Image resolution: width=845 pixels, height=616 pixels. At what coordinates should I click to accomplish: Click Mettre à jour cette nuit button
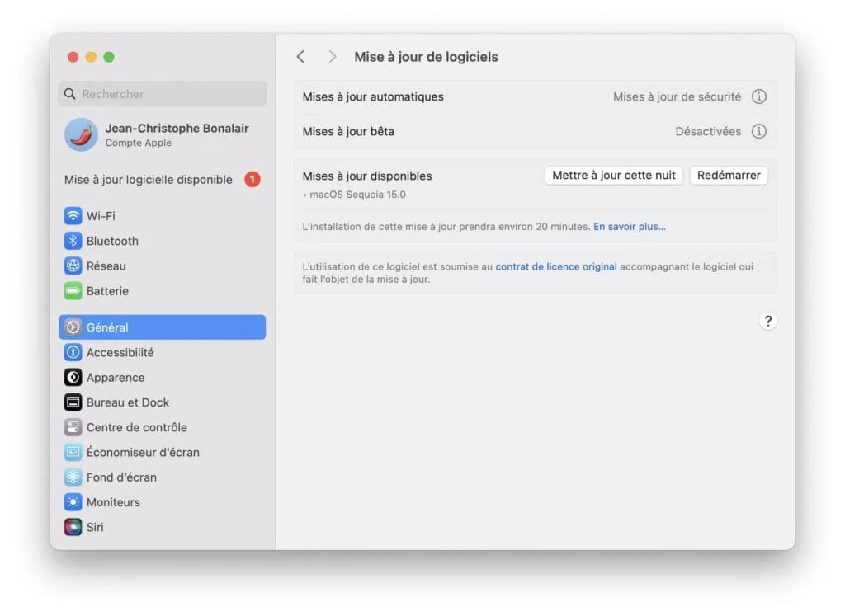click(614, 176)
